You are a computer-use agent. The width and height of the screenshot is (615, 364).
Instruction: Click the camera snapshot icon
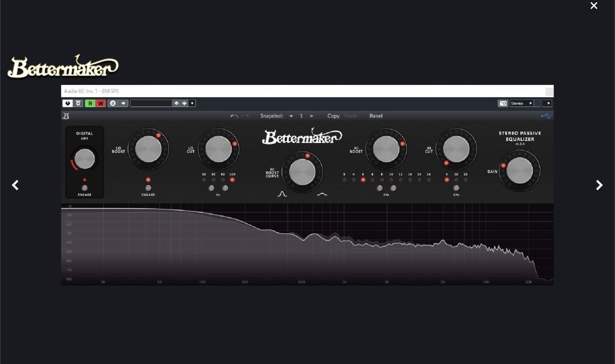503,103
